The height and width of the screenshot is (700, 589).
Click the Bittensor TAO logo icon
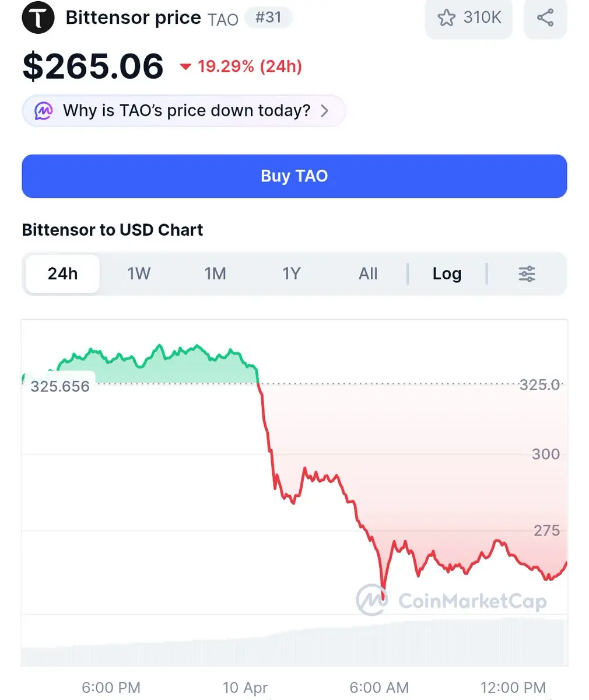(38, 17)
